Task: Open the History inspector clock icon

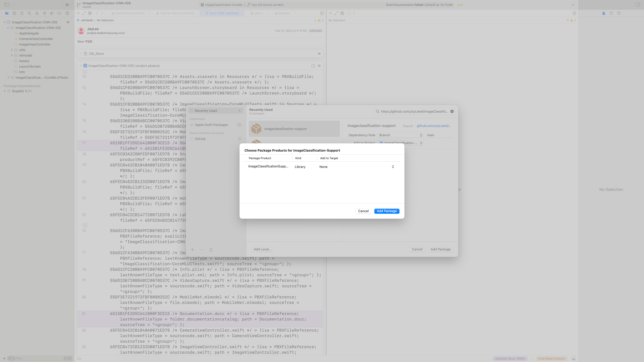Action: coord(611,13)
